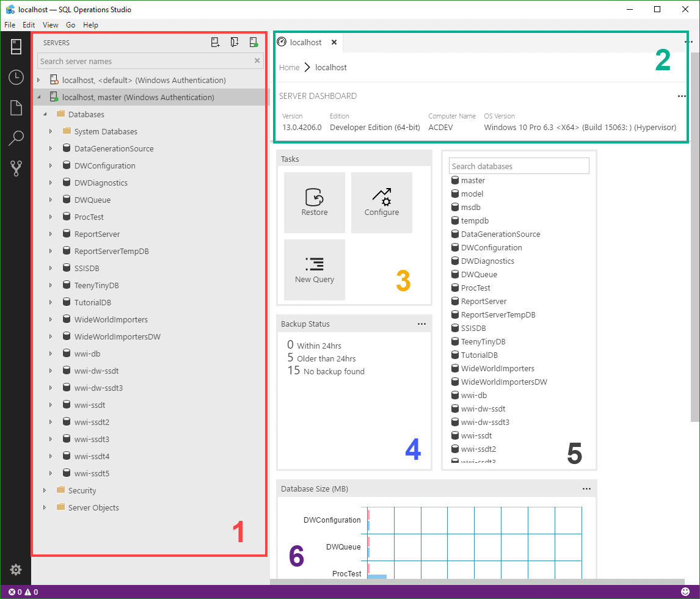Viewport: 700px width, 599px height.
Task: Select model in the database list widget
Action: point(467,194)
